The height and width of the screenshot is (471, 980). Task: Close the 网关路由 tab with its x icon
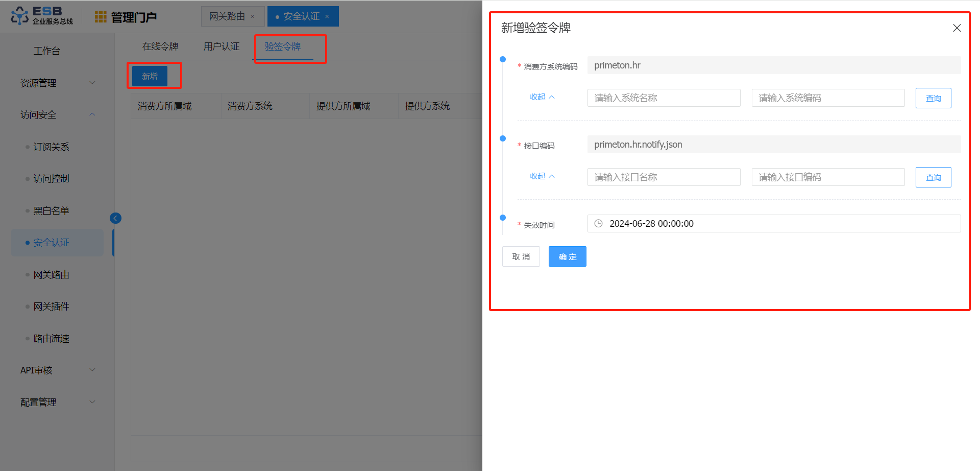point(252,17)
